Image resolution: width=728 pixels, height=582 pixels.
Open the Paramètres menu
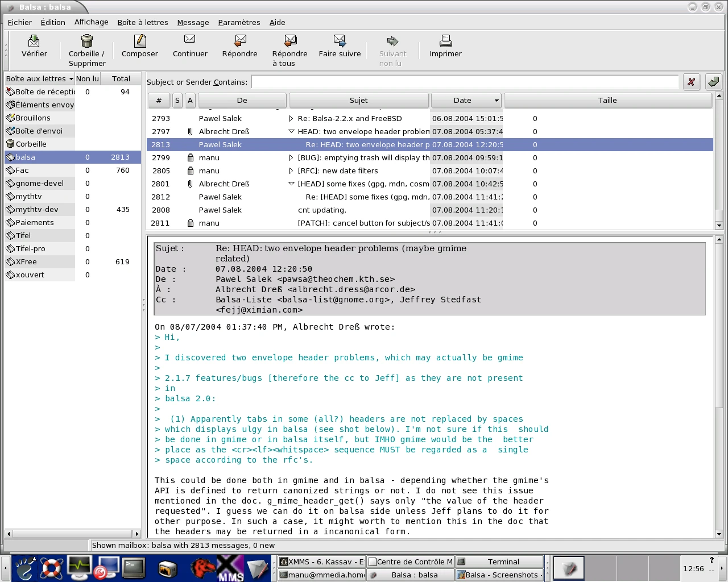tap(239, 23)
